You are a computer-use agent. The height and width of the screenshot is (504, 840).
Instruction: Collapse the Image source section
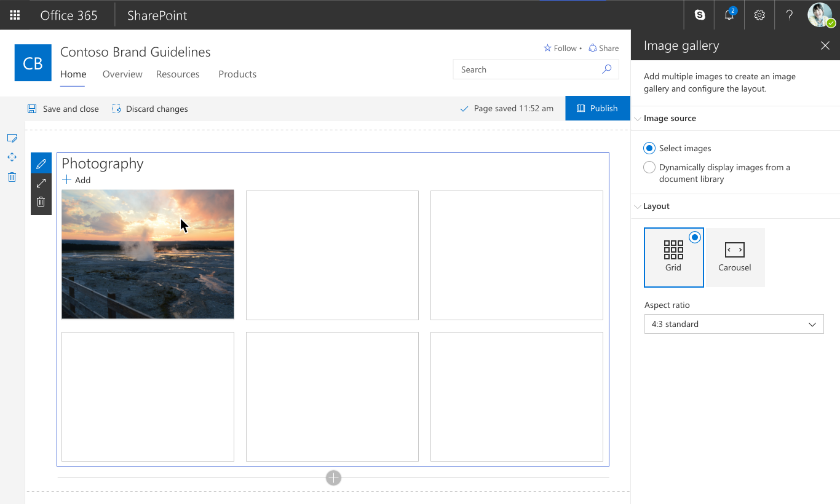click(x=638, y=119)
